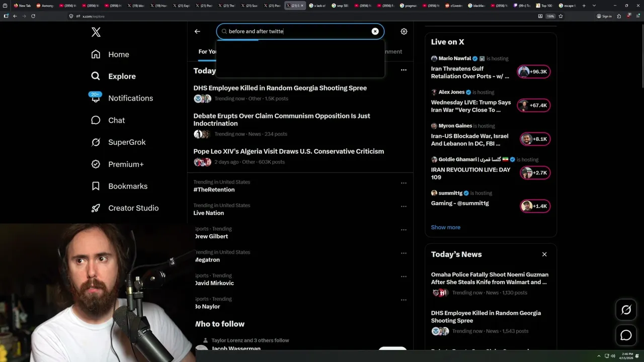Image resolution: width=644 pixels, height=362 pixels.
Task: Open Bookmarks icon in sidebar
Action: pyautogui.click(x=96, y=186)
